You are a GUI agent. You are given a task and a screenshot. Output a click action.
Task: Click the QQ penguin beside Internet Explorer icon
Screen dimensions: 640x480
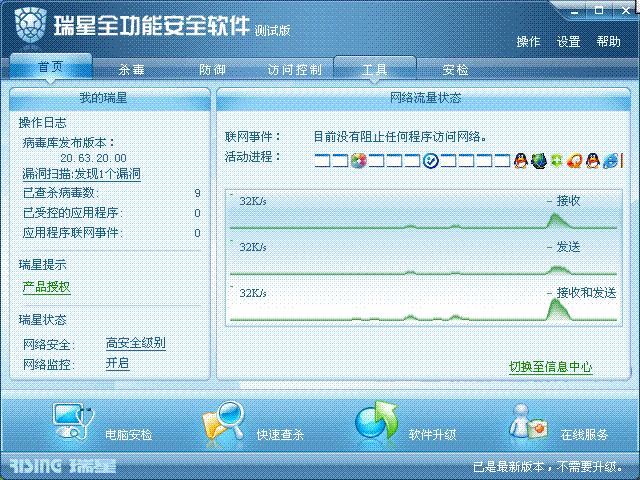coord(593,161)
